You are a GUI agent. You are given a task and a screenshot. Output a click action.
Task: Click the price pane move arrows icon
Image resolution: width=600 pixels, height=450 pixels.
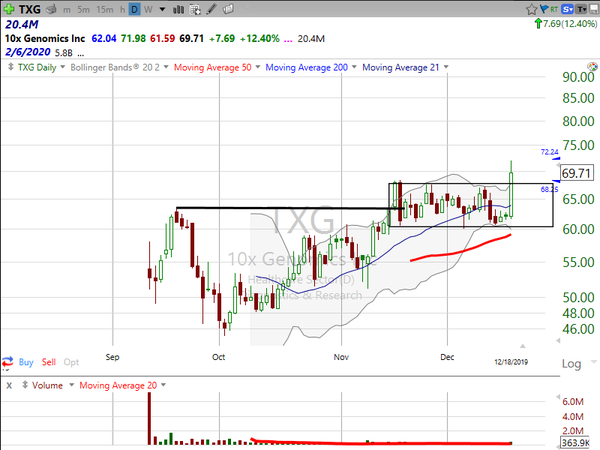tap(11, 67)
